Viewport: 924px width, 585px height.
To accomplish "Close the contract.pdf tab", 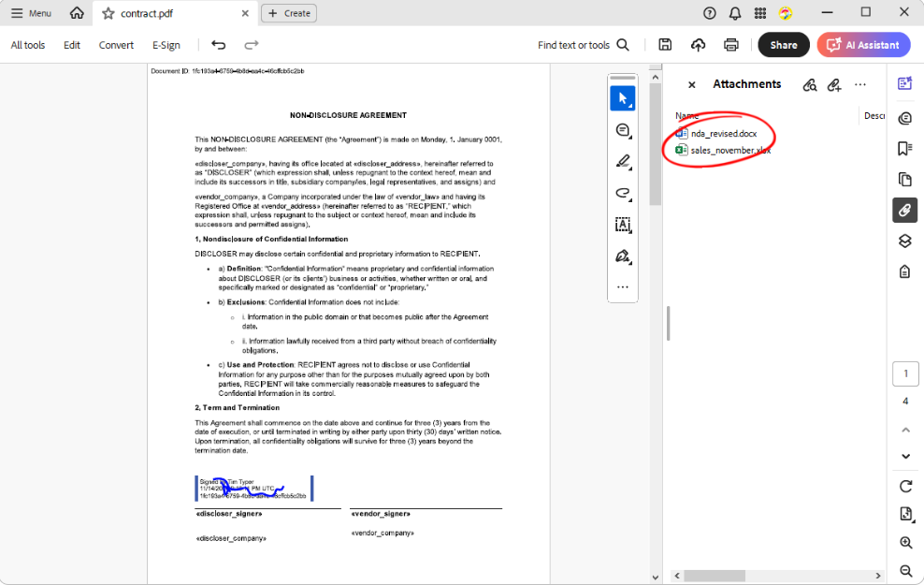I will [245, 13].
